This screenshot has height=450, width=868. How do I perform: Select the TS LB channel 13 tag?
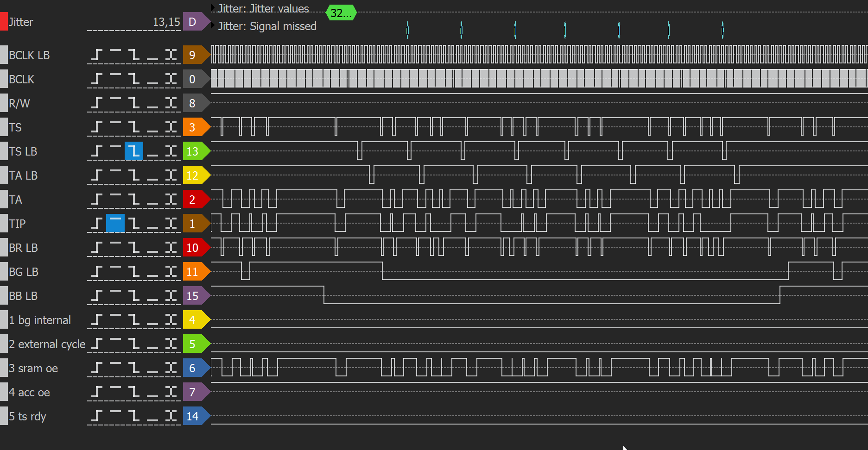(193, 151)
